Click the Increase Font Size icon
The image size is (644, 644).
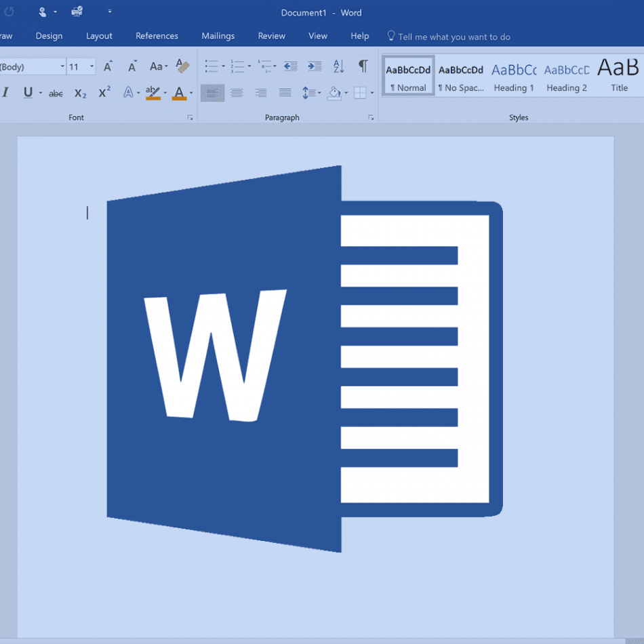tap(108, 66)
